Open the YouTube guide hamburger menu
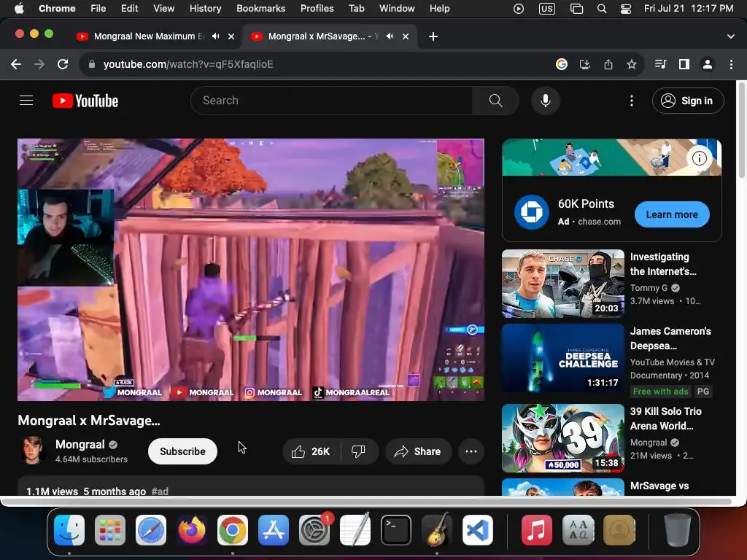 (26, 101)
